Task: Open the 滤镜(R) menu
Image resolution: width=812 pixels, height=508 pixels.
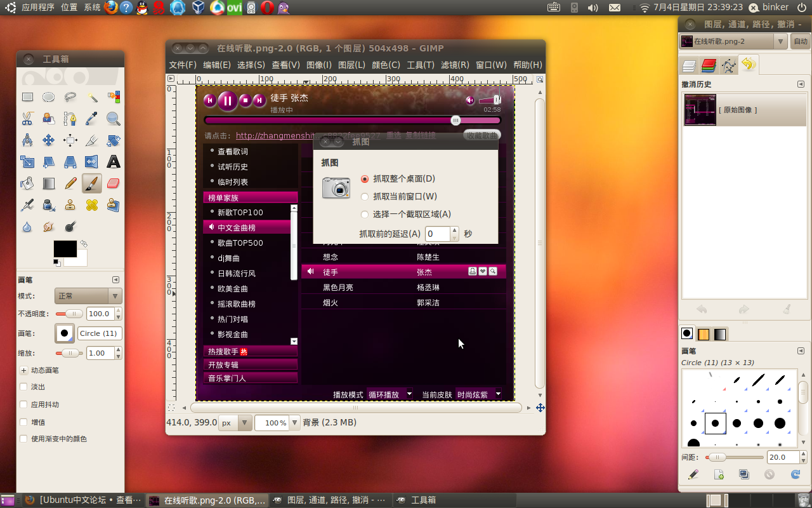Action: (455, 65)
